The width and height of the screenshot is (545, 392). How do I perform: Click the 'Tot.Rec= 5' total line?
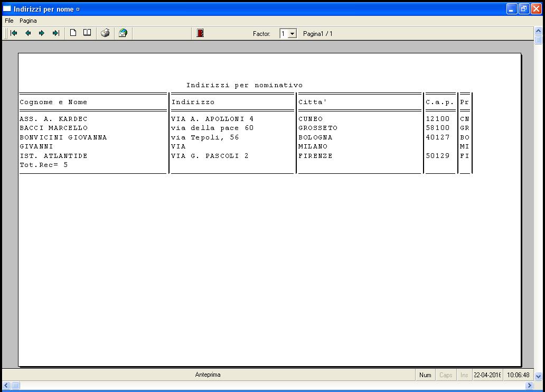[x=43, y=165]
